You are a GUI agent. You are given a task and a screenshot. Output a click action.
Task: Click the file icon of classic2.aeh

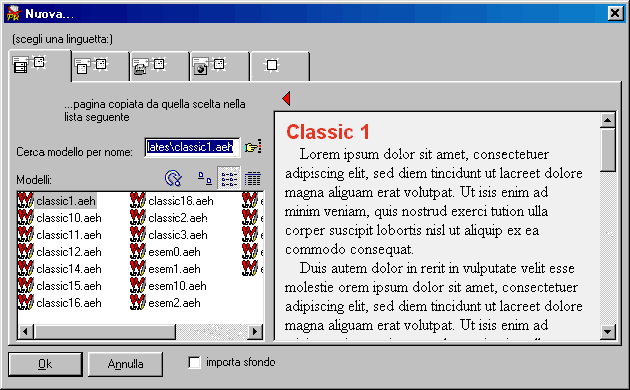[137, 218]
